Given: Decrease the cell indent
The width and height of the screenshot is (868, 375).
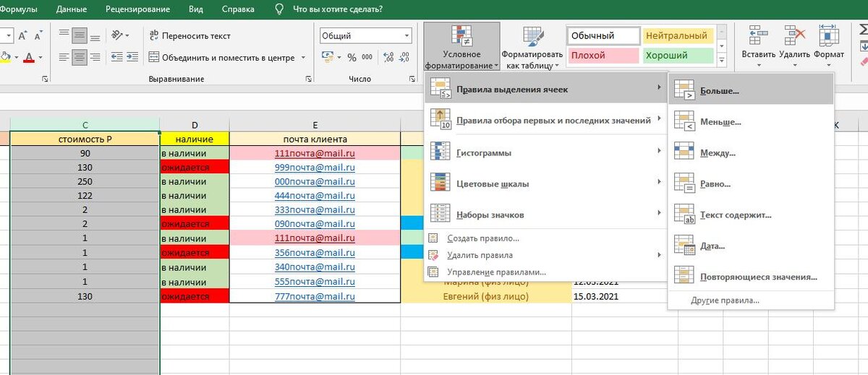Looking at the screenshot, I should (x=116, y=57).
